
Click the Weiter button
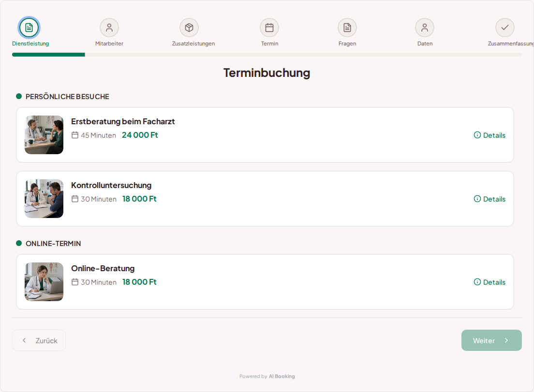pyautogui.click(x=491, y=340)
